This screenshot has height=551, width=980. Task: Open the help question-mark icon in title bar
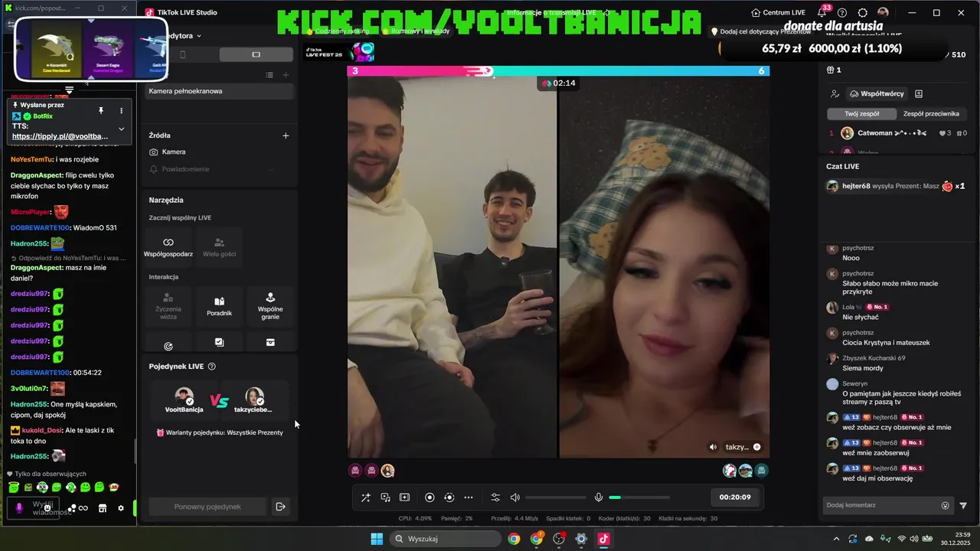point(842,13)
